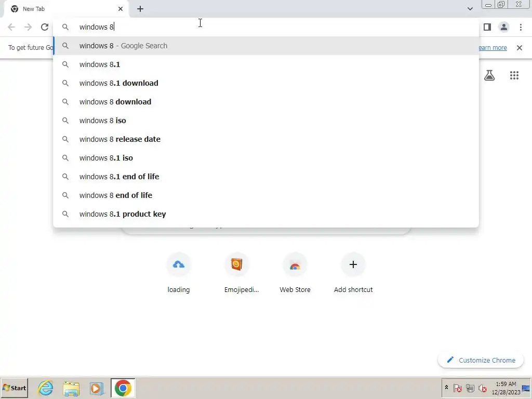The width and height of the screenshot is (532, 399).
Task: Show hidden tray icons arrow
Action: [x=446, y=388]
